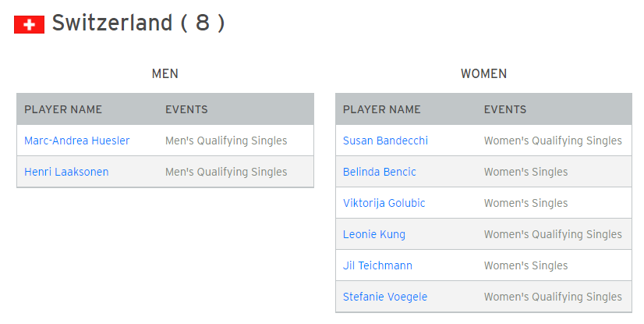Viewport: 644px width, 324px height.
Task: Open Stefanie Voegele player page
Action: (385, 297)
